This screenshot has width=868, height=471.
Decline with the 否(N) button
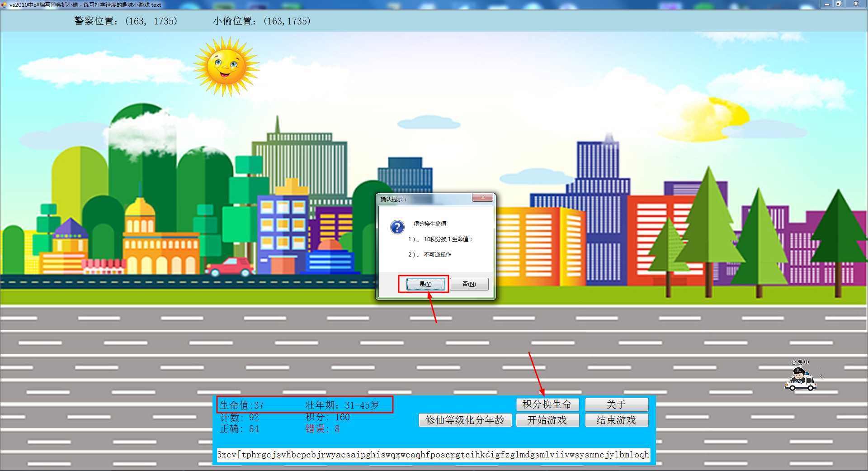[x=469, y=284]
